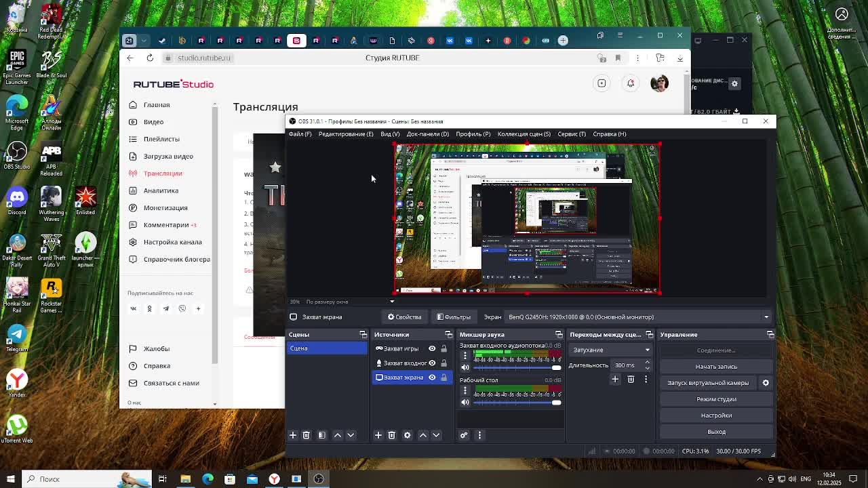The width and height of the screenshot is (868, 488).
Task: Add a new source with the plus icon
Action: click(x=378, y=435)
